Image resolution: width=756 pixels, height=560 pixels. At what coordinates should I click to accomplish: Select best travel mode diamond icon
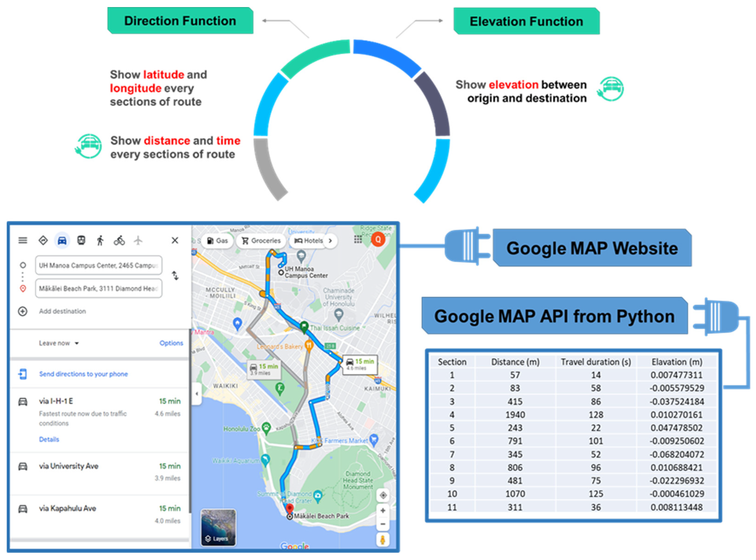point(43,240)
